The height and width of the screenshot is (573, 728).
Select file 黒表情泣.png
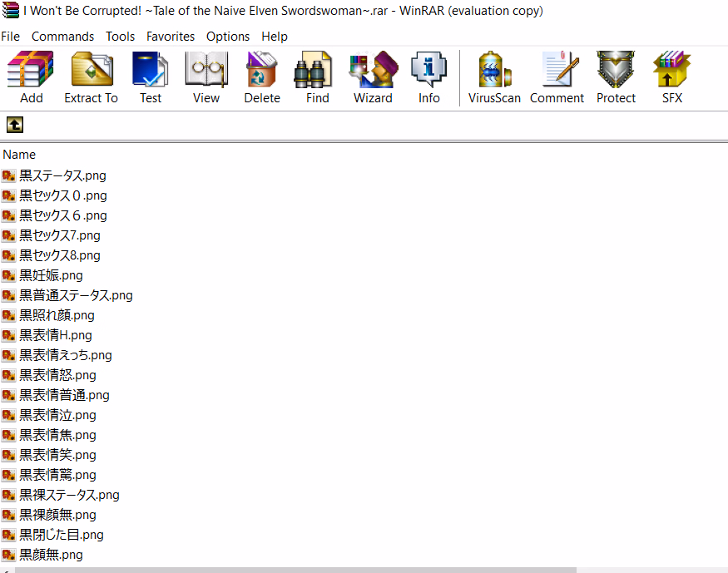58,415
